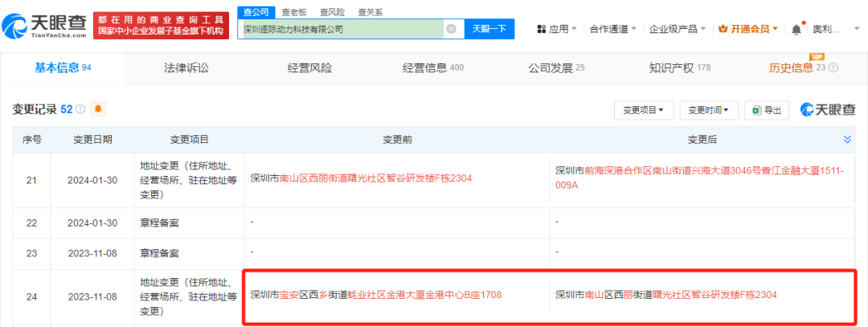The width and height of the screenshot is (868, 327).
Task: Select the 知识产权 tab
Action: (x=680, y=68)
